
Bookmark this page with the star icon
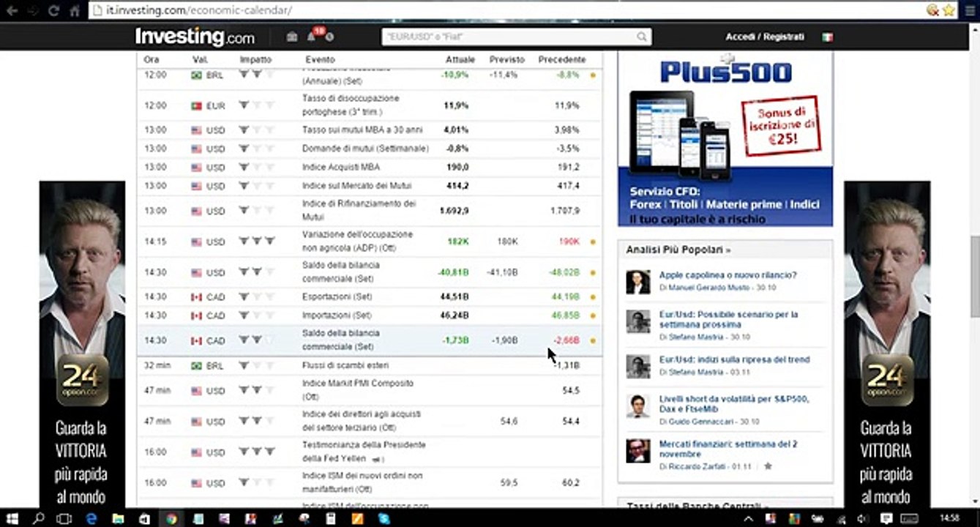pos(949,10)
